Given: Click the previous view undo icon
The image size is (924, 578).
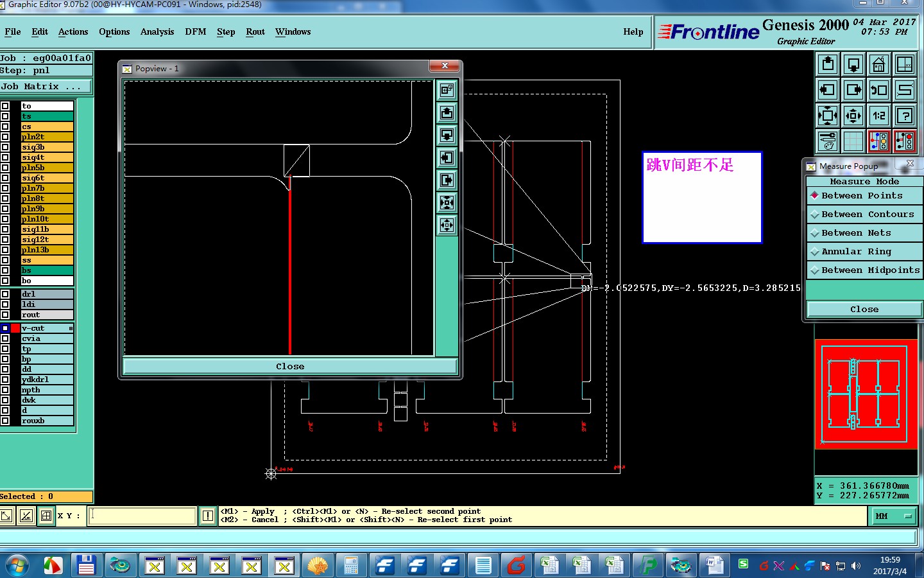Looking at the screenshot, I should (x=879, y=90).
